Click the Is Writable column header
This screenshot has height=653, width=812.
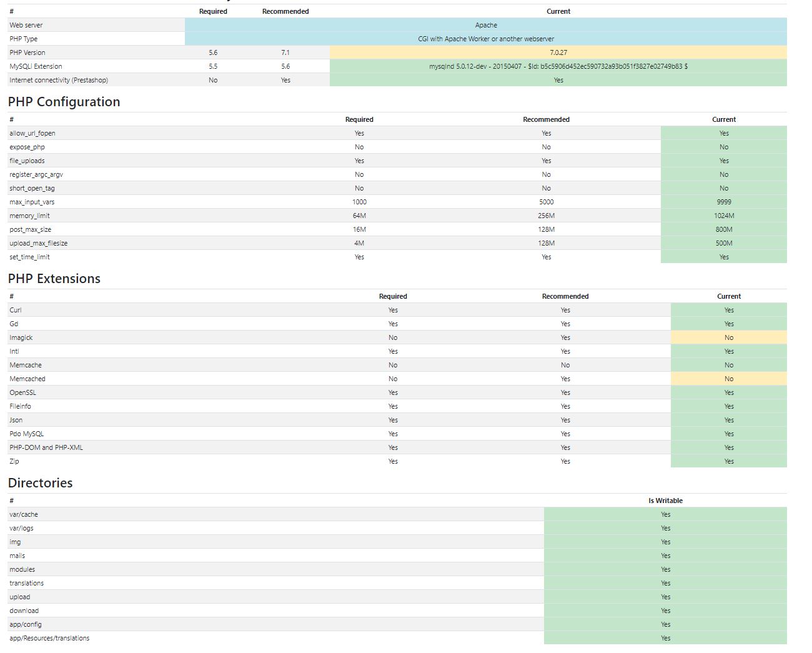click(x=666, y=501)
